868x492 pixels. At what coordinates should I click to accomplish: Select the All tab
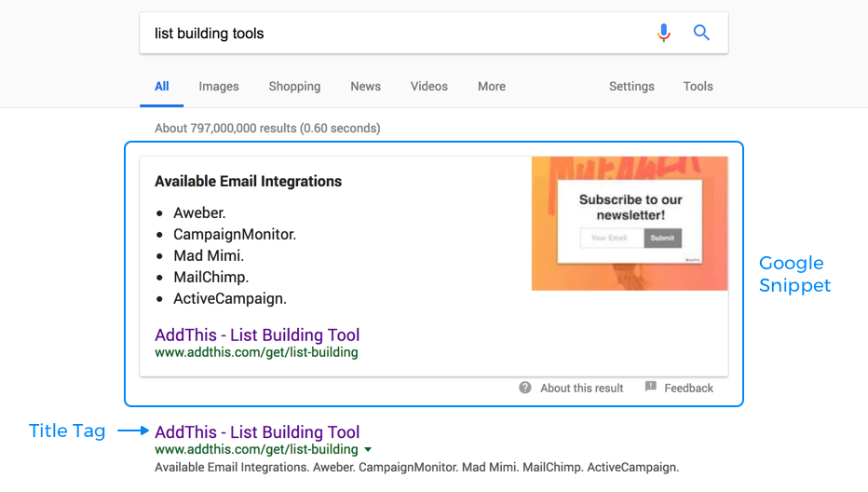click(162, 87)
